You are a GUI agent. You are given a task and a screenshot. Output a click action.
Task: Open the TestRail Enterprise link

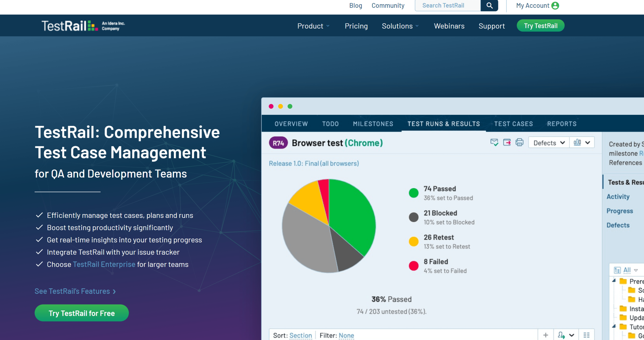click(104, 264)
